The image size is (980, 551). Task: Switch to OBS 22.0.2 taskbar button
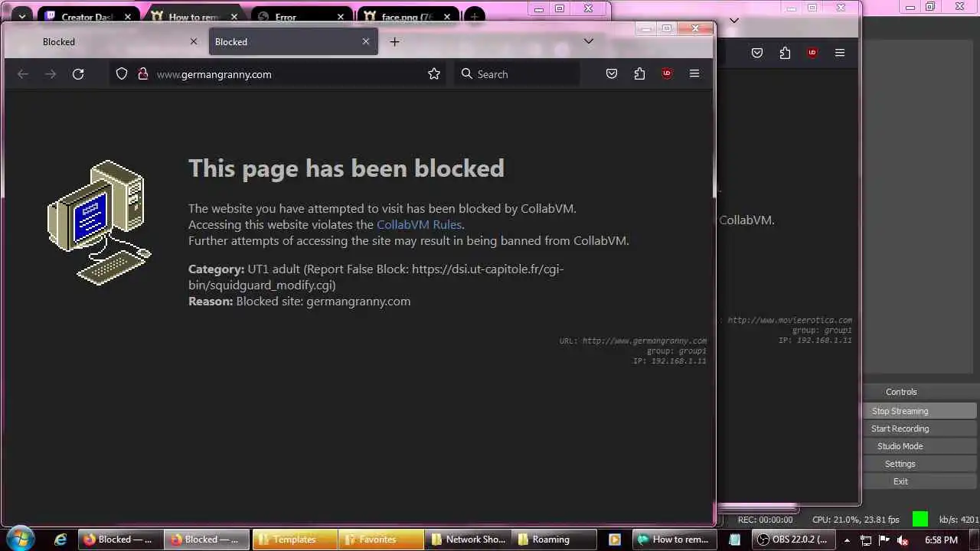[x=792, y=540]
